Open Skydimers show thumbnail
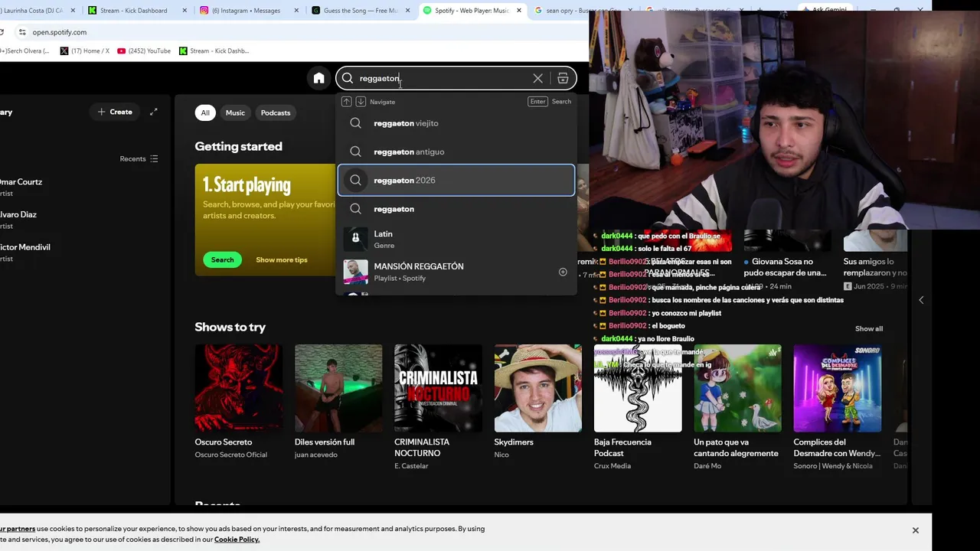 pos(538,388)
